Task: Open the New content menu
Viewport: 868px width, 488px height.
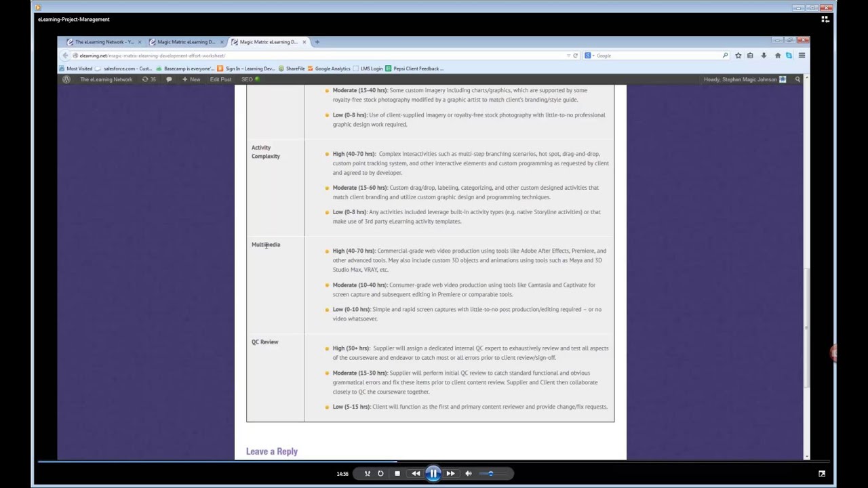Action: 191,79
